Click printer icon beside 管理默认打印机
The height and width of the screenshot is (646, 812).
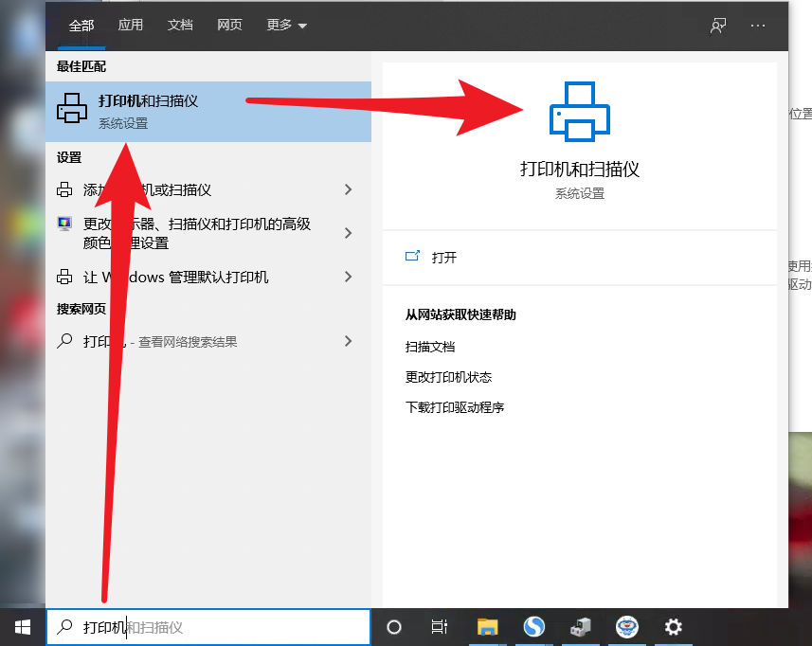64,277
